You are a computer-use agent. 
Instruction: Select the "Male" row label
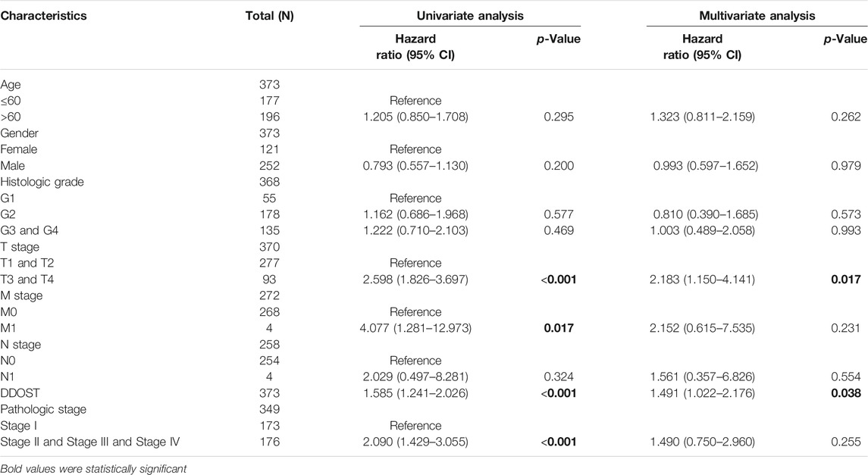(x=13, y=166)
